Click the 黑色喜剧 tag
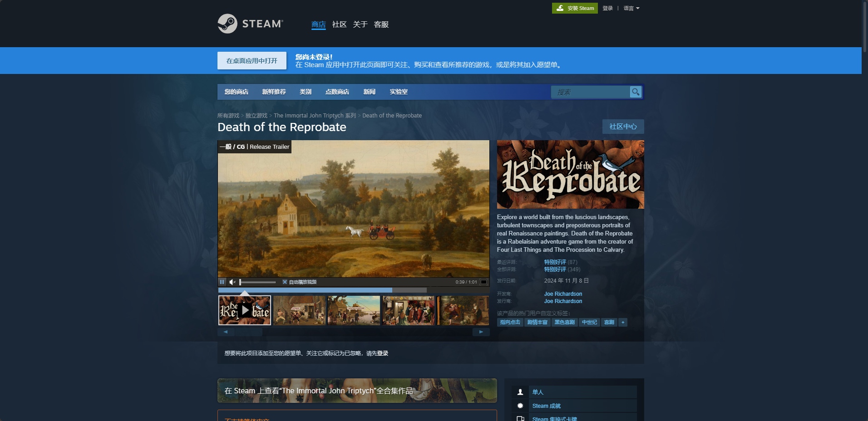 (565, 322)
